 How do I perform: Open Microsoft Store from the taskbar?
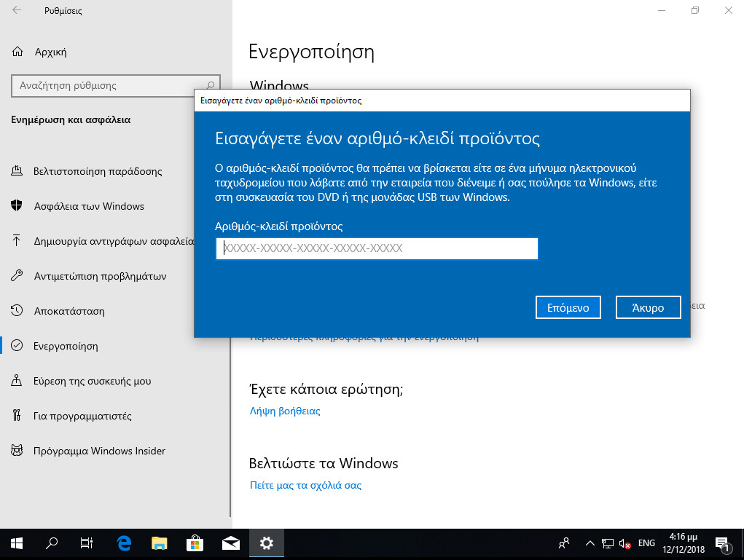click(195, 543)
